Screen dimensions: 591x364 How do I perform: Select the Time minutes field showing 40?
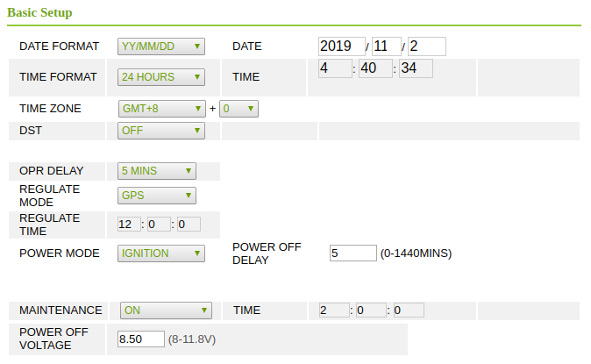[x=375, y=68]
